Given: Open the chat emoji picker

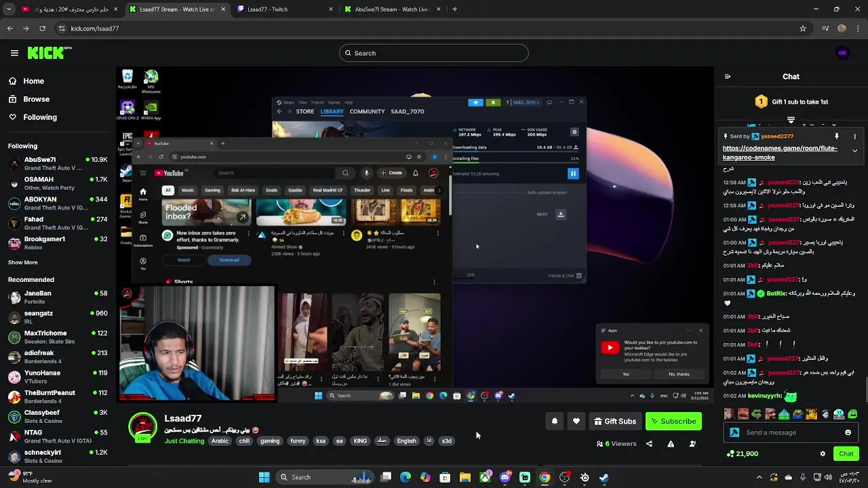Looking at the screenshot, I should coord(848,432).
